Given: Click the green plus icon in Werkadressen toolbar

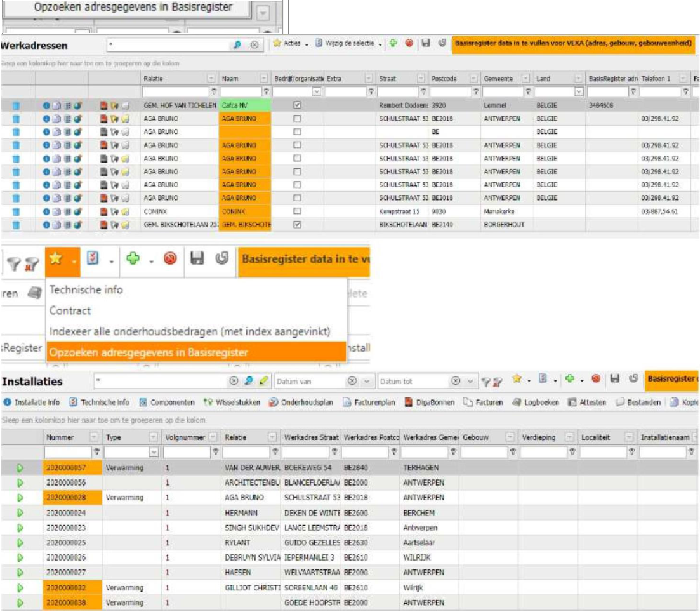Looking at the screenshot, I should [393, 43].
